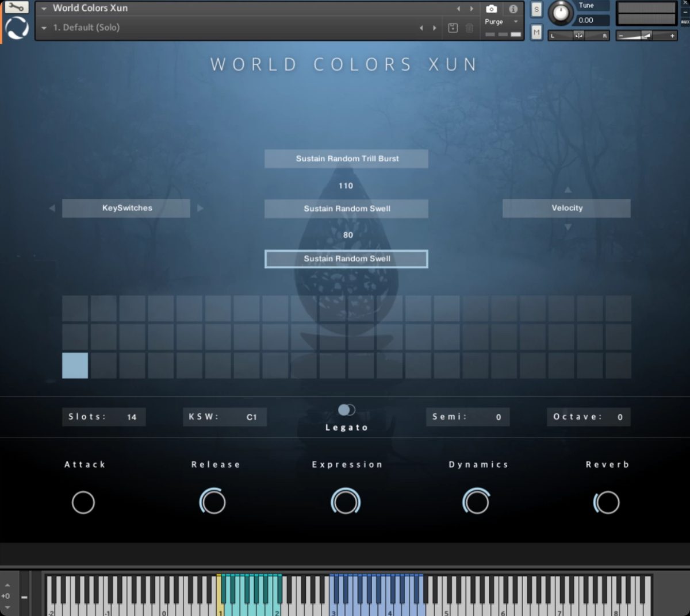Click the left arrow beside KeySwitches
Viewport: 690px width, 616px height.
(x=52, y=208)
